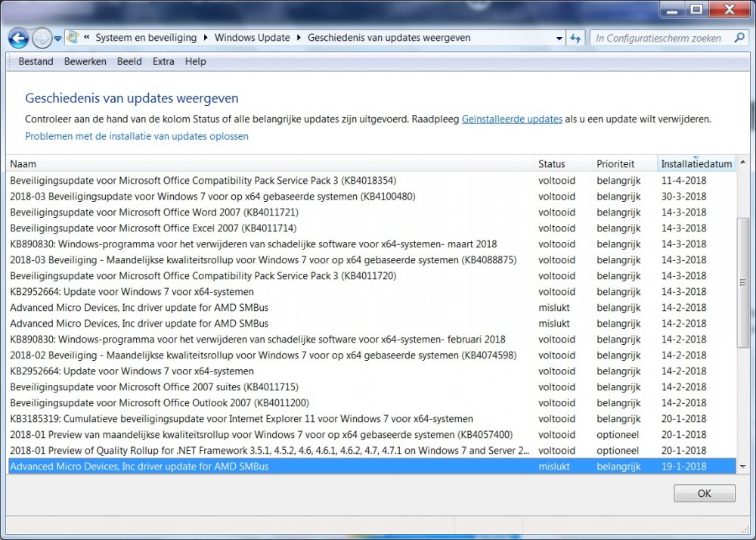756x540 pixels.
Task: Click the Forward navigation arrow button
Action: 42,38
